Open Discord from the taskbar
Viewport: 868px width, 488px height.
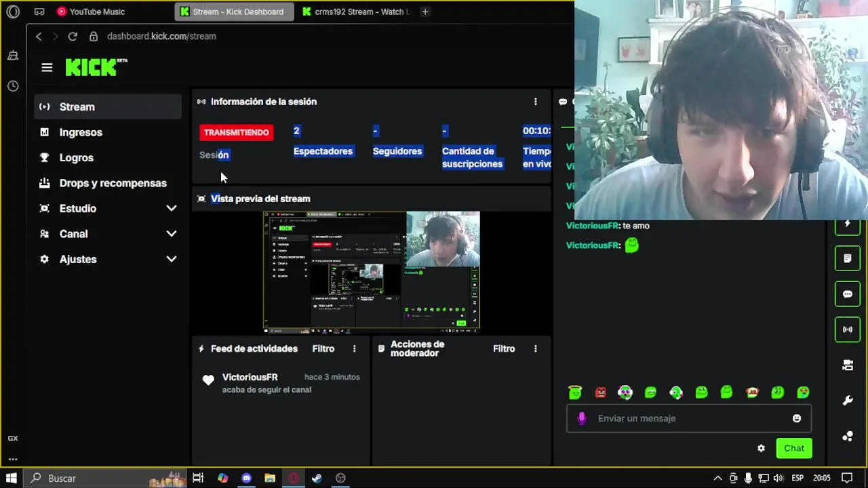246,478
